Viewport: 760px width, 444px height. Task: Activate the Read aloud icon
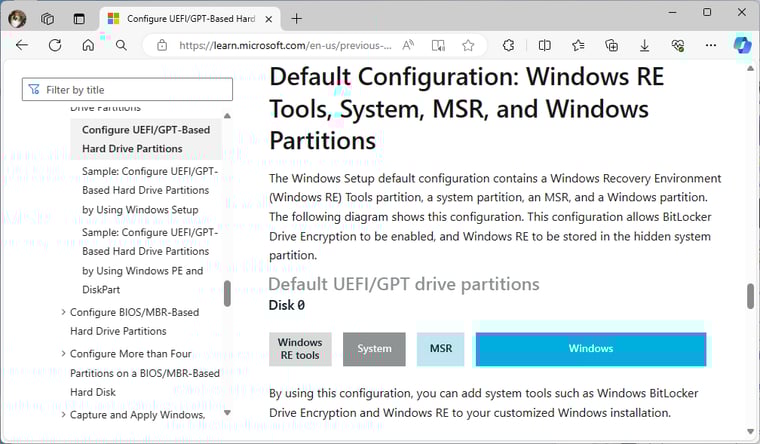pyautogui.click(x=408, y=45)
